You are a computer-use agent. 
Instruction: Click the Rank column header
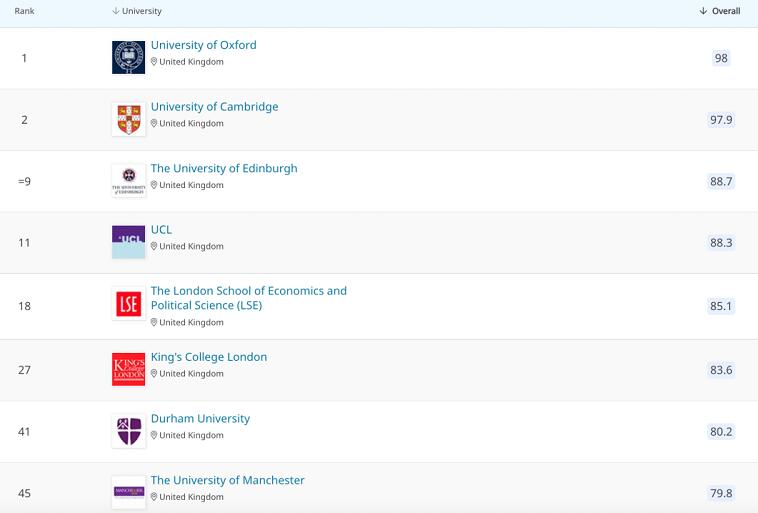pos(24,11)
